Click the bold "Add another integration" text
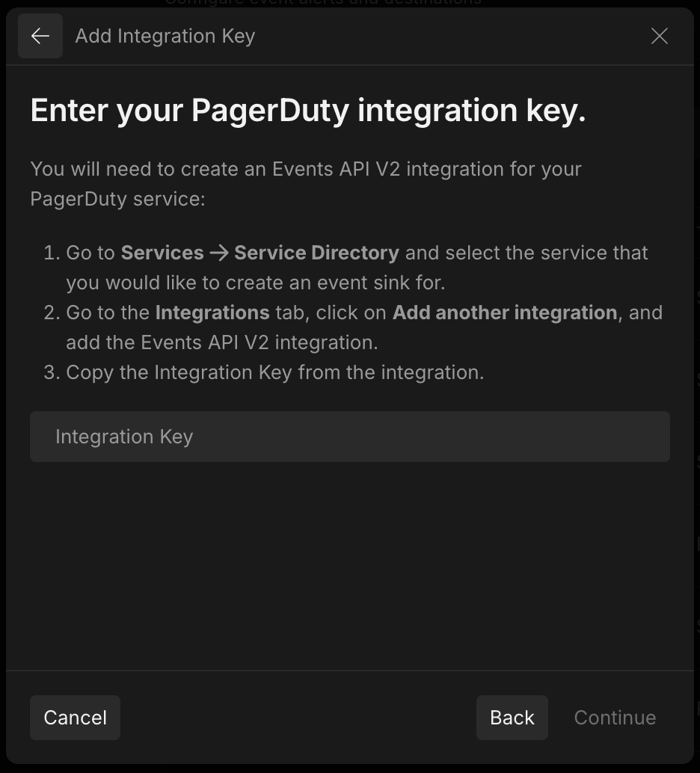Image resolution: width=700 pixels, height=773 pixels. (505, 312)
